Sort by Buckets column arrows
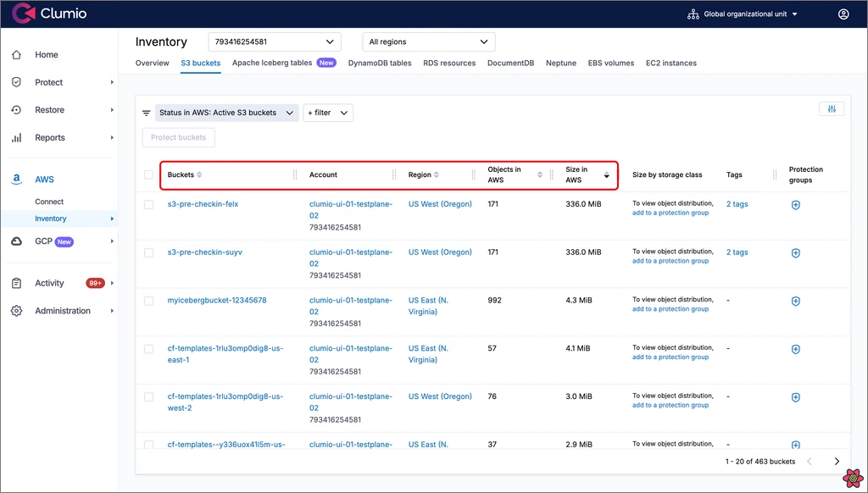Screen dimensions: 868x493 (199, 174)
